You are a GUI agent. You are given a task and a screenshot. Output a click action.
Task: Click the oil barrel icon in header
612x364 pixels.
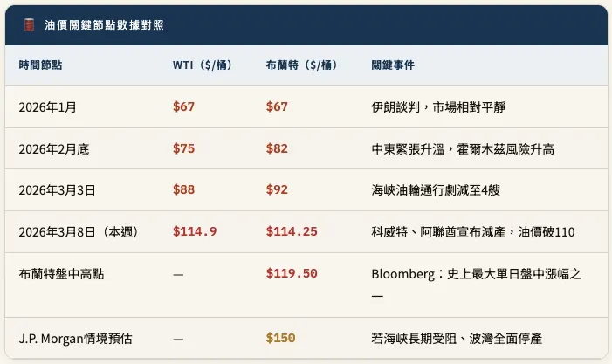[x=28, y=25]
